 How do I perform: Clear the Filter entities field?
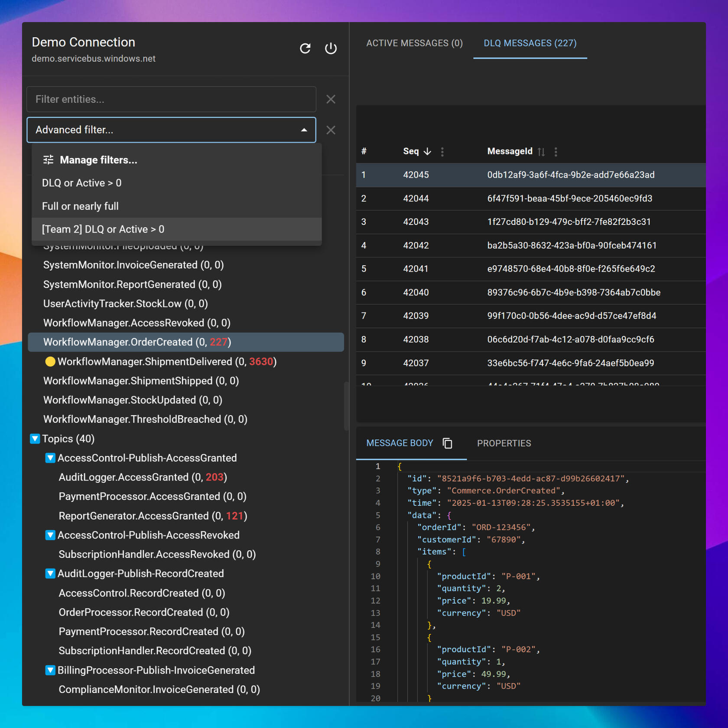pyautogui.click(x=331, y=99)
